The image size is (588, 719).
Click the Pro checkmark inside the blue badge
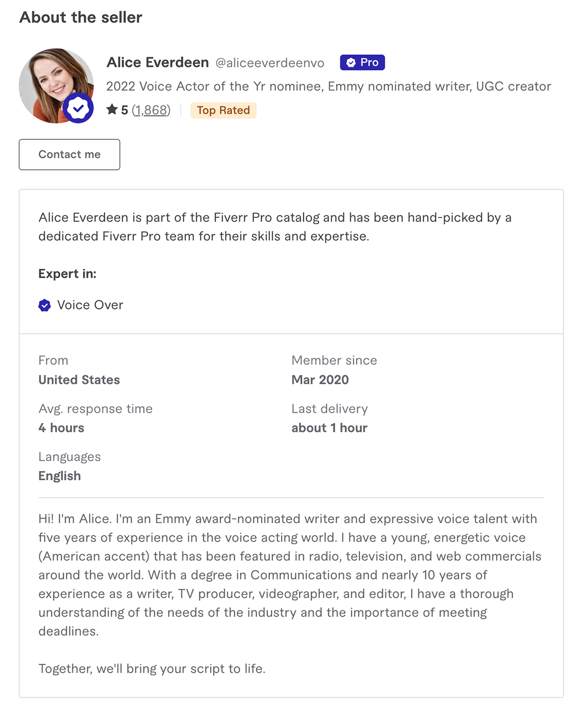[x=351, y=62]
